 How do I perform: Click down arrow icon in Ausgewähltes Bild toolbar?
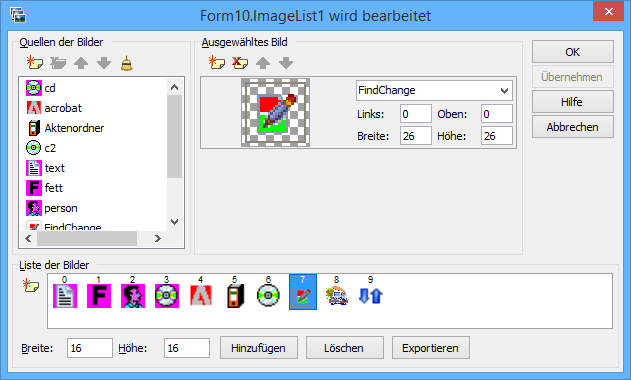pos(286,63)
